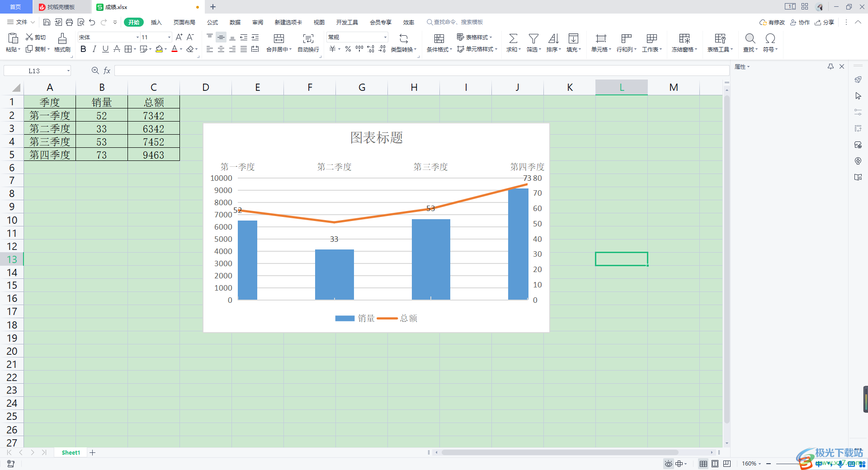
Task: Toggle center horizontal alignment
Action: (x=221, y=49)
